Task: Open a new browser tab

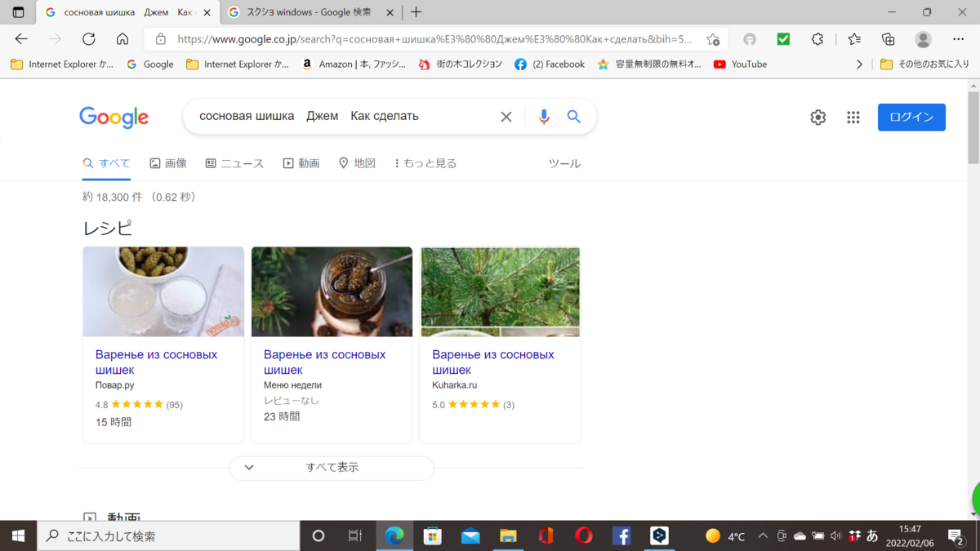Action: pyautogui.click(x=416, y=12)
